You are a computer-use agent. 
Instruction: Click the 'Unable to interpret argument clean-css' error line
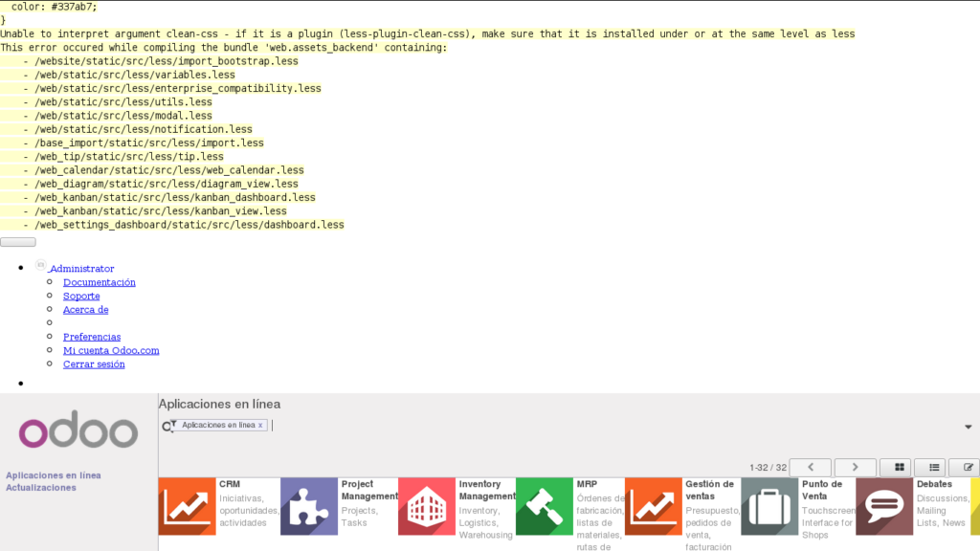click(x=428, y=33)
